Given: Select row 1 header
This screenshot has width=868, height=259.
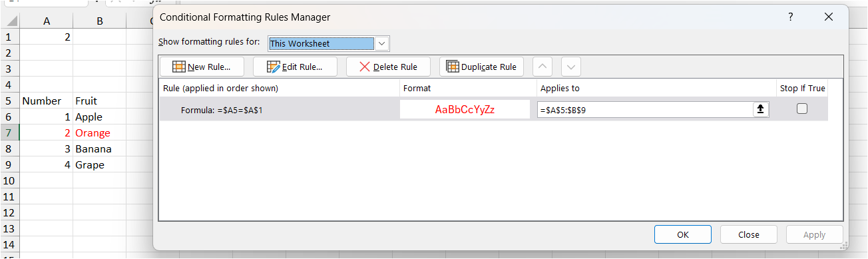Looking at the screenshot, I should pyautogui.click(x=9, y=37).
